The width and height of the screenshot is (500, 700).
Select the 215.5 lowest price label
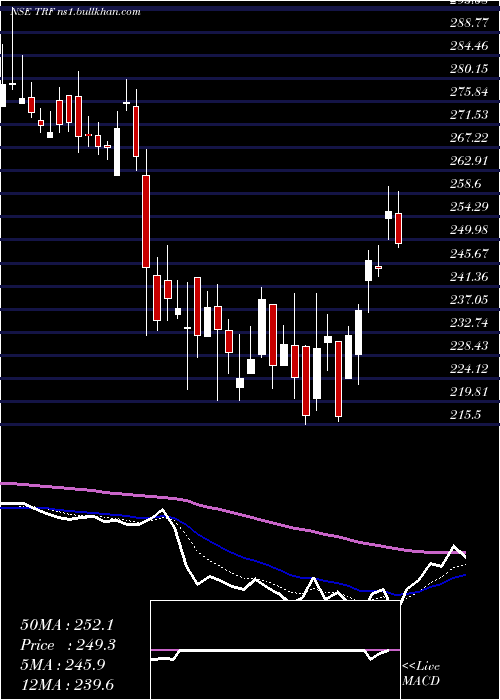(466, 415)
